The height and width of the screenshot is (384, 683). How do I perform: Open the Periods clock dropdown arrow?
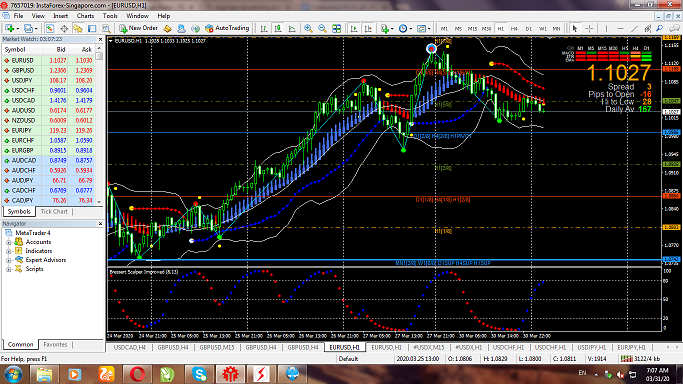pyautogui.click(x=410, y=28)
